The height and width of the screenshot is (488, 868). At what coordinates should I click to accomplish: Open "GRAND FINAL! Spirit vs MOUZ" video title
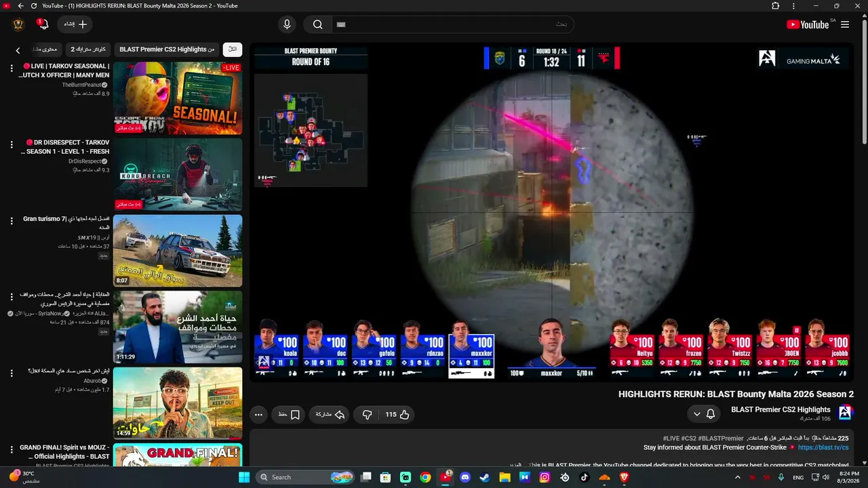coord(64,452)
